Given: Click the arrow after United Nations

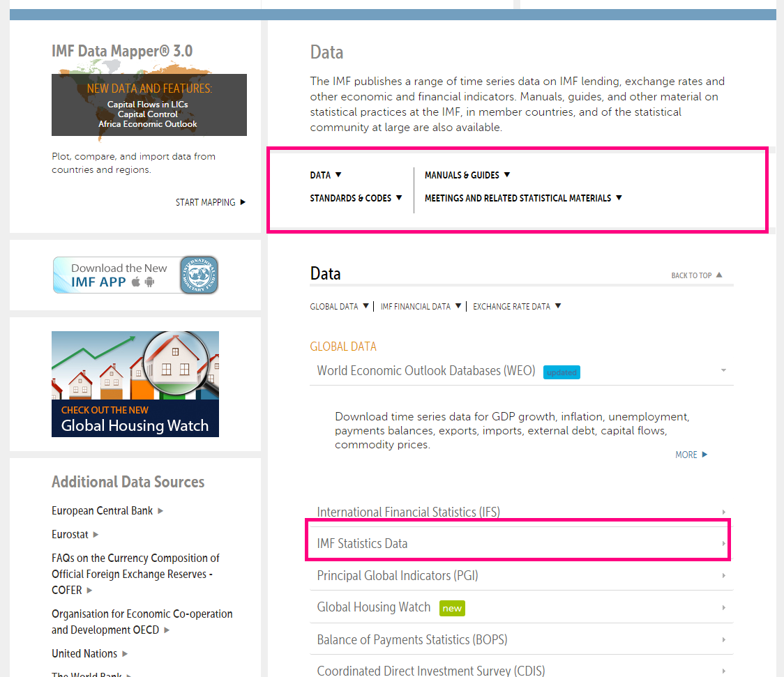Looking at the screenshot, I should (x=125, y=653).
